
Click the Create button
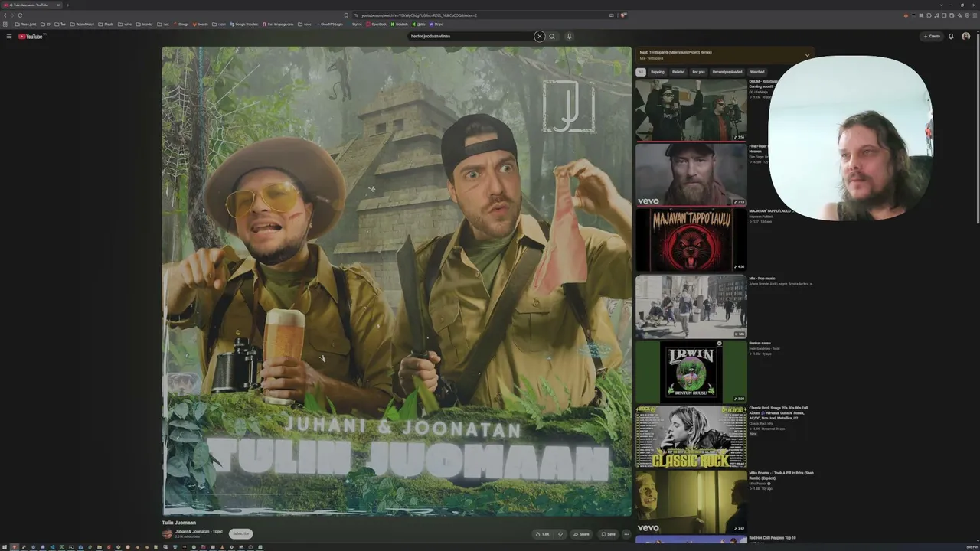[932, 36]
